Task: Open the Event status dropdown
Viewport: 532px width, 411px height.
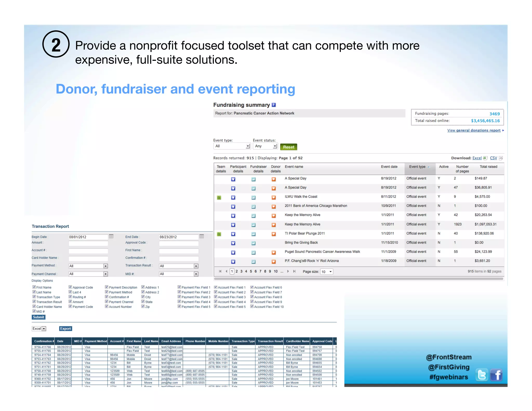Action: [x=265, y=146]
